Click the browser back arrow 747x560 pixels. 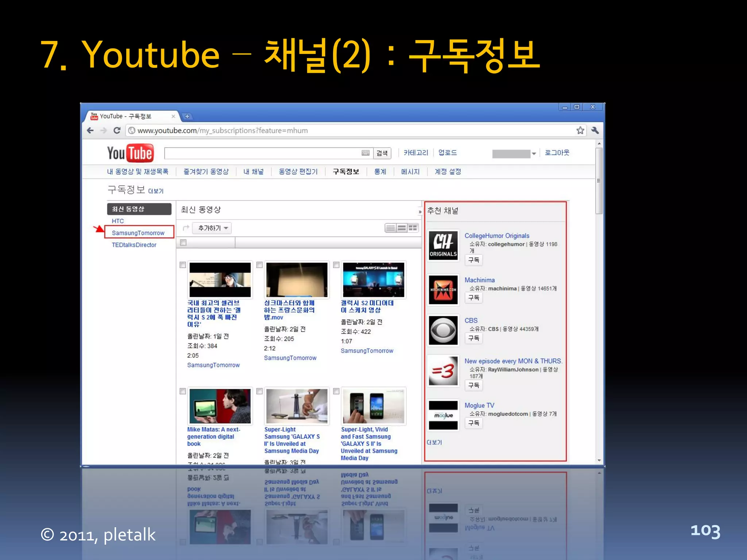pyautogui.click(x=90, y=131)
